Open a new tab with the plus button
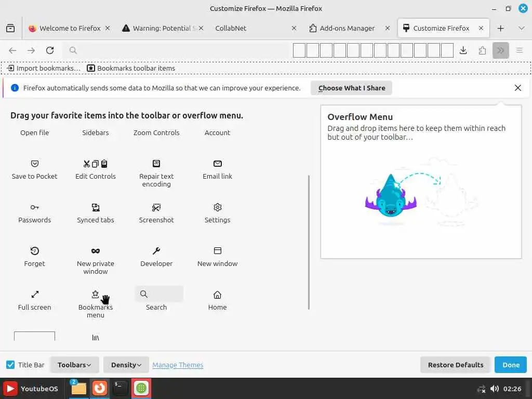Image resolution: width=532 pixels, height=399 pixels. 500,28
